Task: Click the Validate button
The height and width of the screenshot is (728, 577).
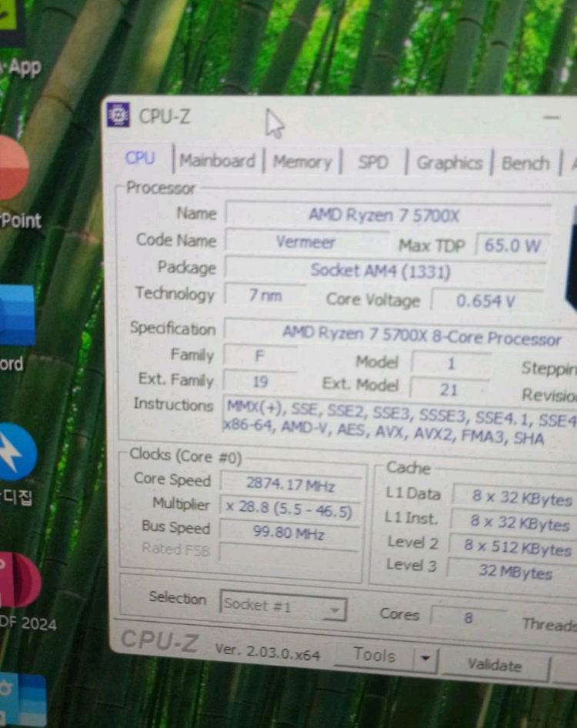Action: point(495,666)
